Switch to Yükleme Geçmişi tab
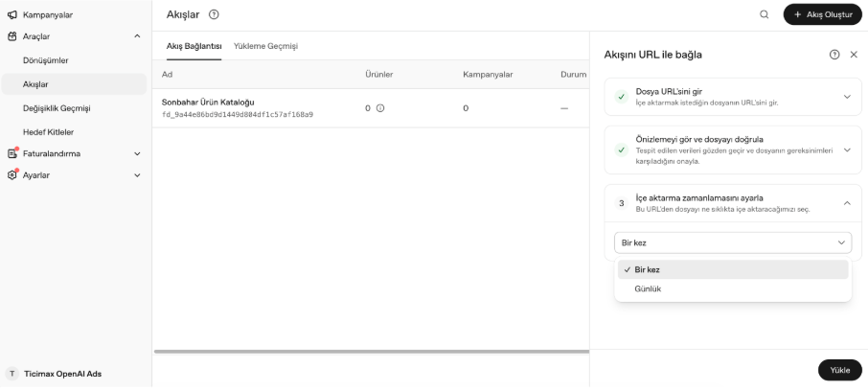Viewport: 868px width, 391px height. [265, 46]
